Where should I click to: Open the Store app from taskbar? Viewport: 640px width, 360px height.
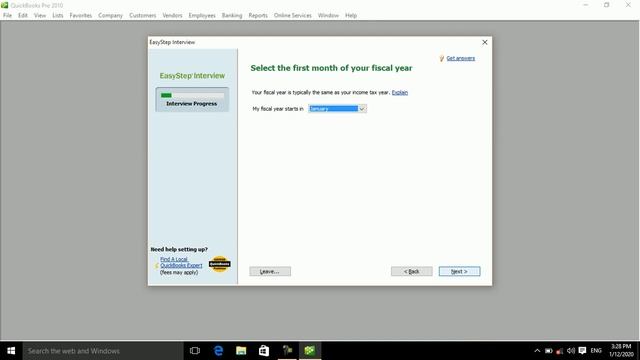point(264,351)
